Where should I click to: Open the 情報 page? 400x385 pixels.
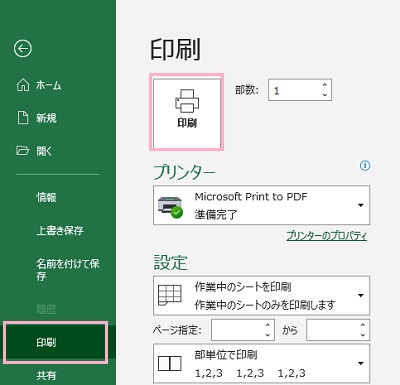pyautogui.click(x=46, y=197)
